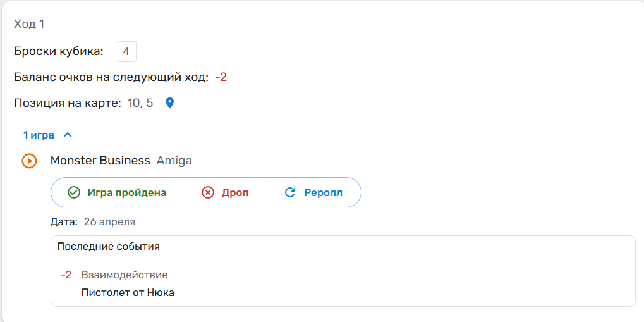
Task: Click the orange play icon beside Monster Business
Action: 29,161
